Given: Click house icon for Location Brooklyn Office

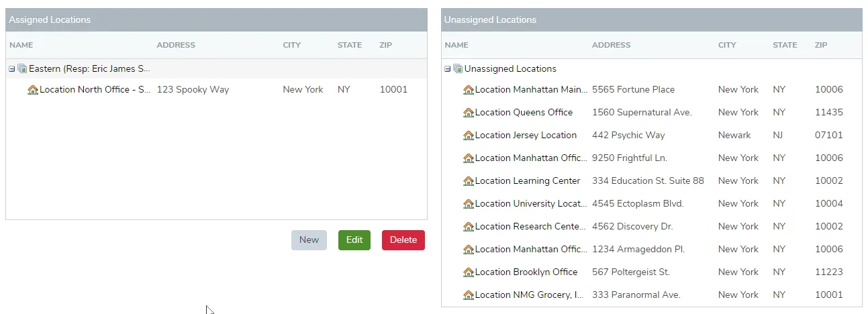Looking at the screenshot, I should (x=469, y=272).
